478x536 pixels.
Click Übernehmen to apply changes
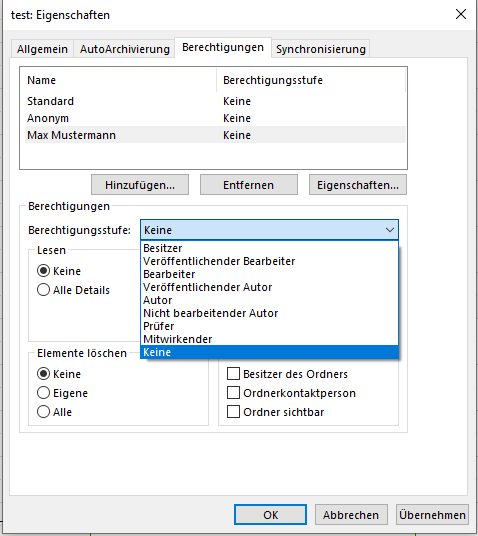click(x=432, y=514)
